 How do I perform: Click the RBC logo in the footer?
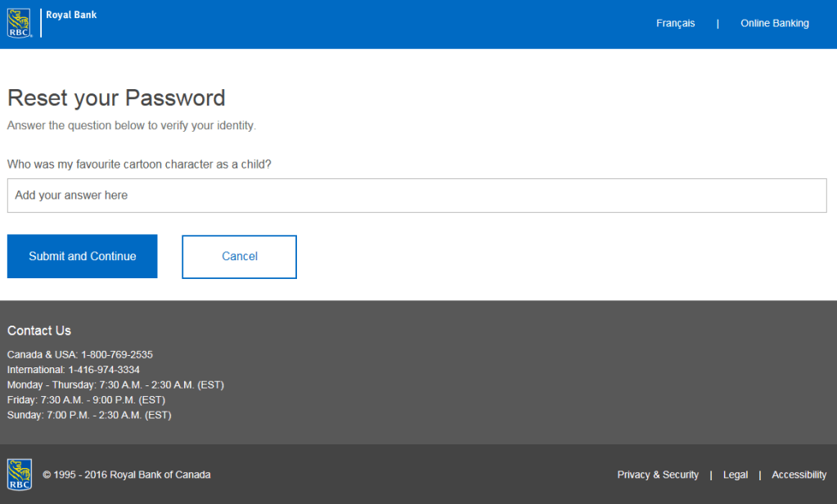coord(20,475)
